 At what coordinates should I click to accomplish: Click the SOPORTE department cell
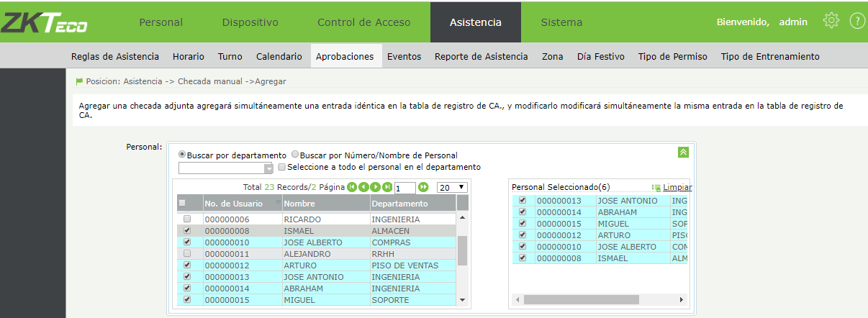[x=413, y=300]
